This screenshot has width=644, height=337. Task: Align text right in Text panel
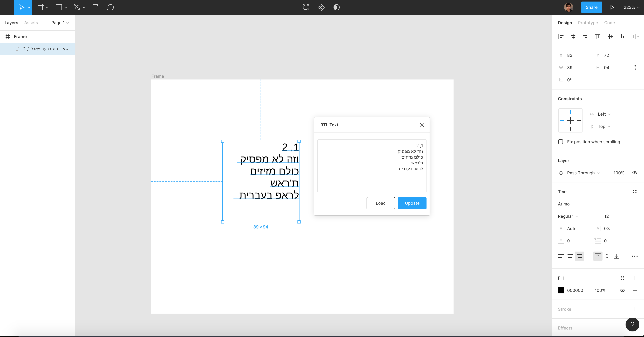point(579,256)
